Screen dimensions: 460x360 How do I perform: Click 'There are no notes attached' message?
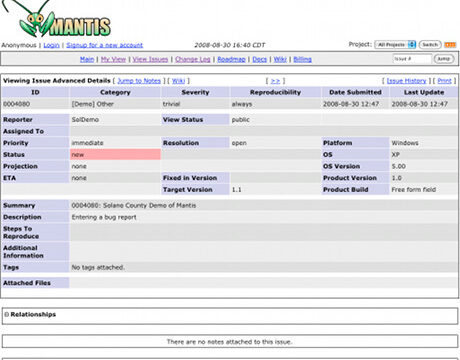(x=229, y=342)
